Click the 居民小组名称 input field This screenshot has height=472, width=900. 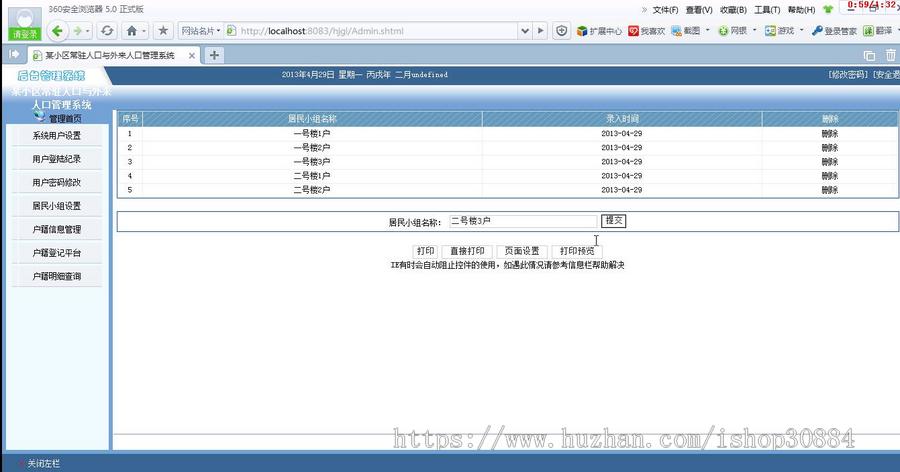tap(523, 221)
